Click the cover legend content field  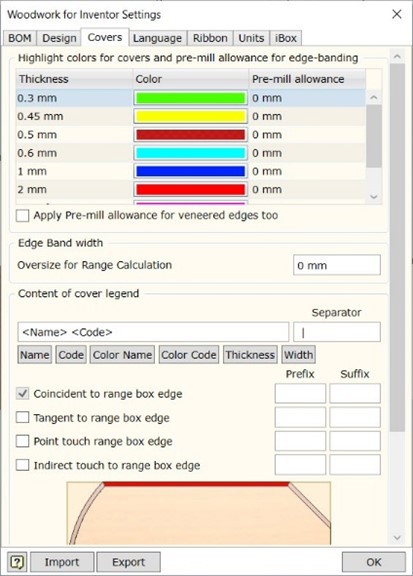pyautogui.click(x=153, y=332)
